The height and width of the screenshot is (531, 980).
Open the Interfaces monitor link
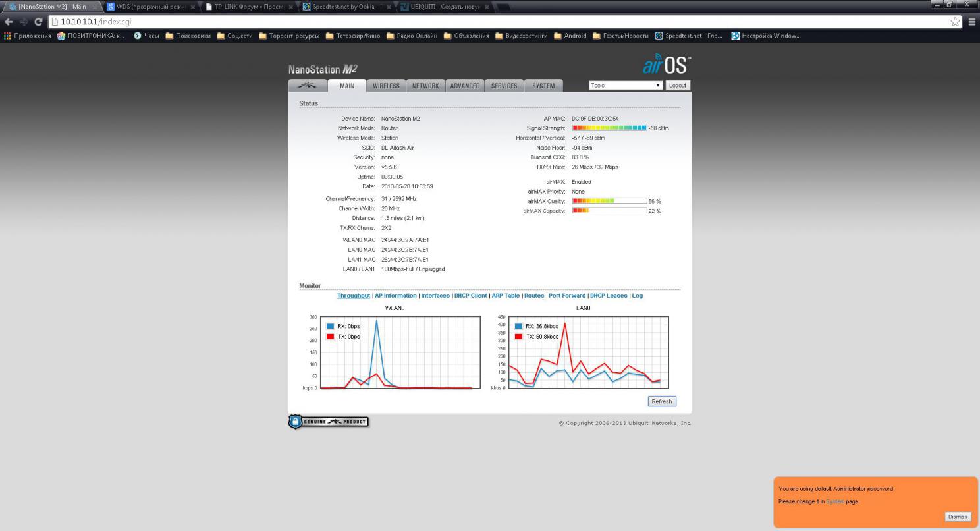[x=435, y=296]
